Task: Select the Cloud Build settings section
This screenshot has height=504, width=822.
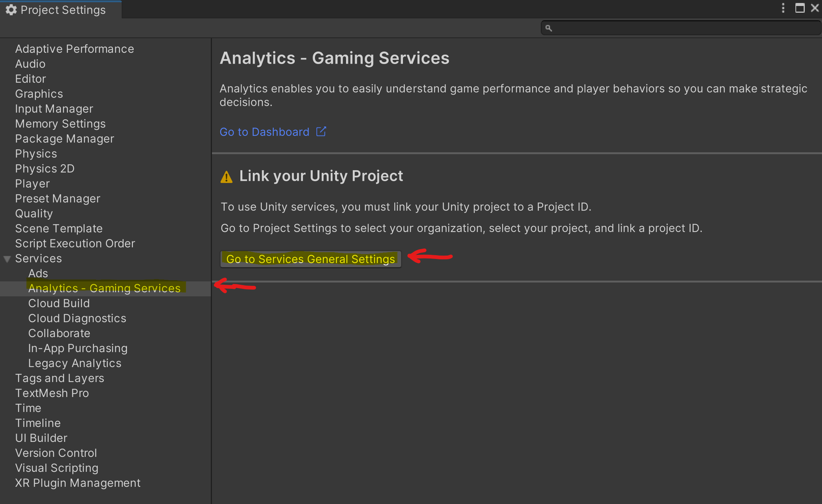Action: (59, 303)
